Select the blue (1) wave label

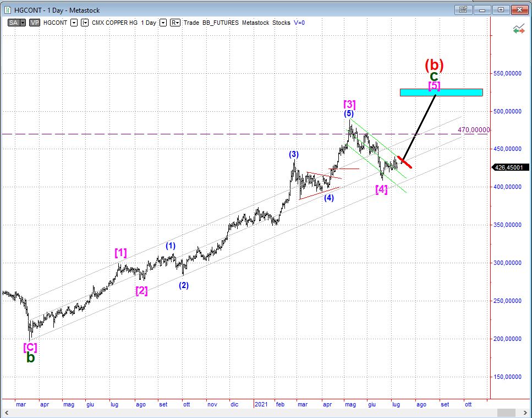point(171,246)
